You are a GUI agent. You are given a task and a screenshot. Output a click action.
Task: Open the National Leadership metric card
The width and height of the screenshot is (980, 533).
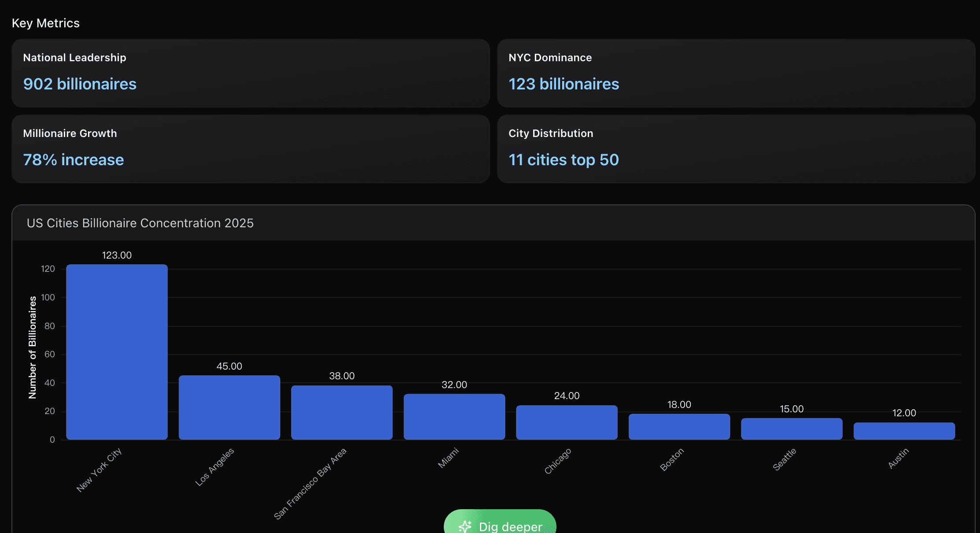click(250, 73)
